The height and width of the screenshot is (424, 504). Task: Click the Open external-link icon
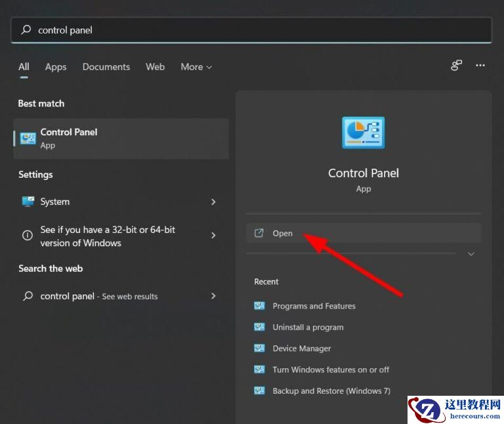pyautogui.click(x=259, y=233)
